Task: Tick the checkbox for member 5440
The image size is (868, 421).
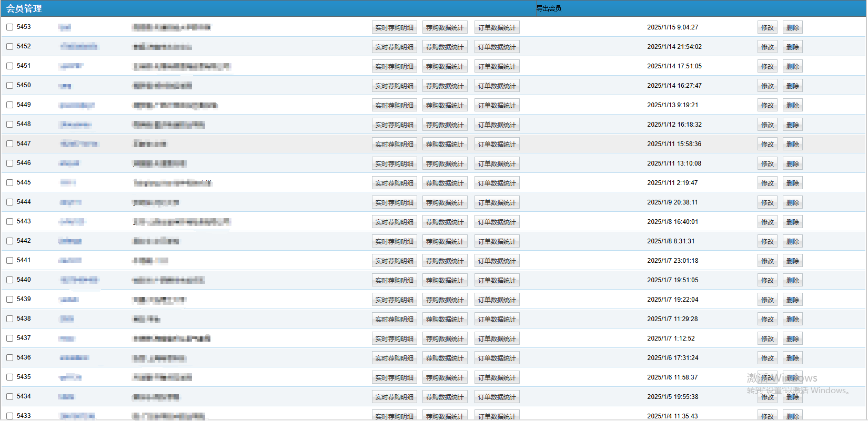Action: [x=10, y=280]
